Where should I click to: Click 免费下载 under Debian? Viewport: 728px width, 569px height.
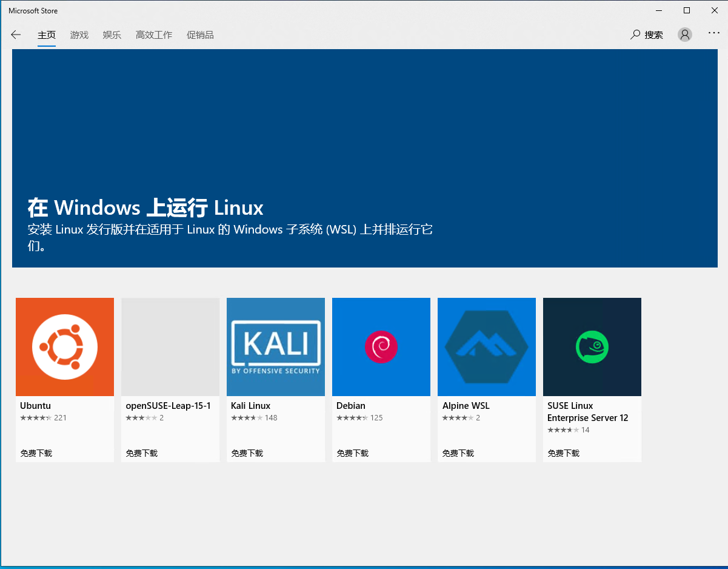(x=353, y=453)
